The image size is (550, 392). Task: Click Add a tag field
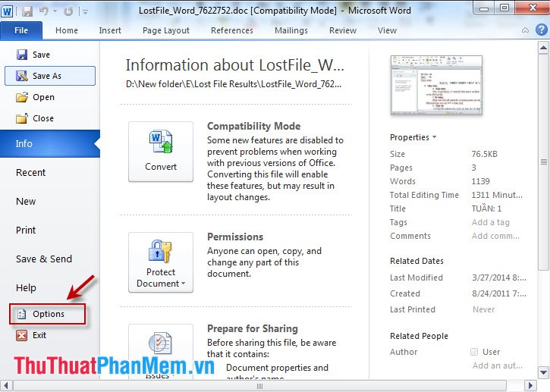pyautogui.click(x=490, y=222)
